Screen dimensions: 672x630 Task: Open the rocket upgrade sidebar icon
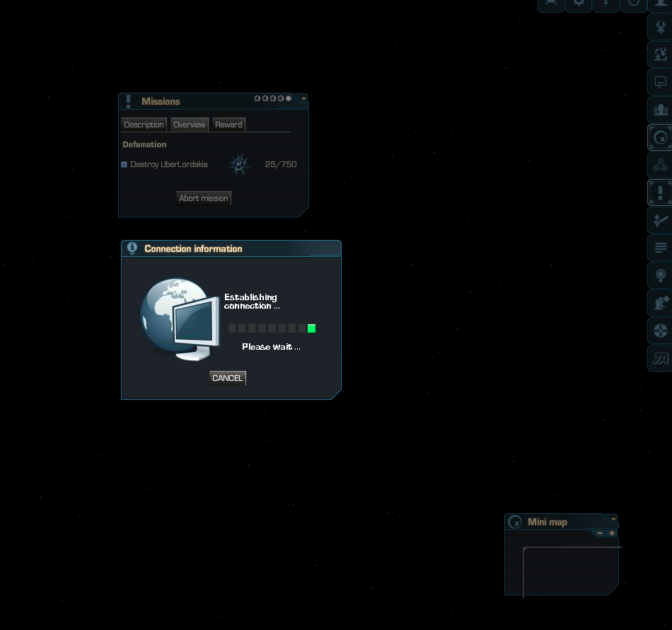coord(661,220)
